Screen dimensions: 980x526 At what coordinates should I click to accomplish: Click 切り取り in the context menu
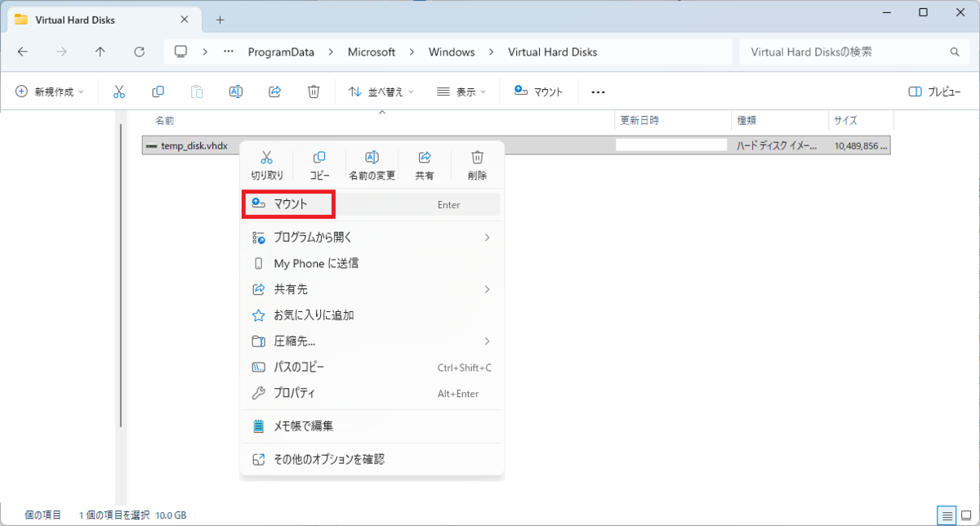click(x=266, y=165)
